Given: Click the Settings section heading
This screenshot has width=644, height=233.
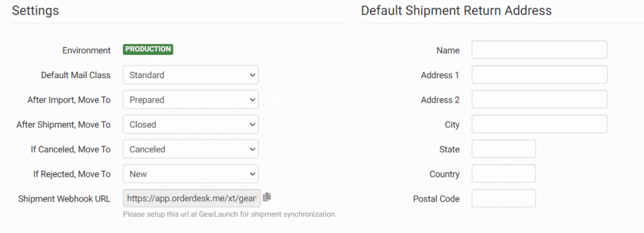Looking at the screenshot, I should (x=35, y=11).
